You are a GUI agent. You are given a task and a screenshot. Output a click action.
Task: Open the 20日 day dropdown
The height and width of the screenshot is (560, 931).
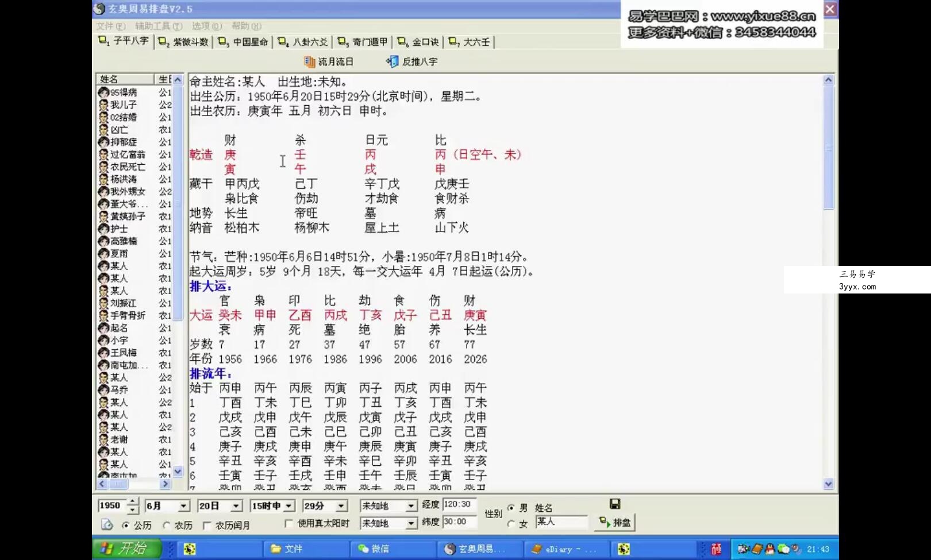236,506
